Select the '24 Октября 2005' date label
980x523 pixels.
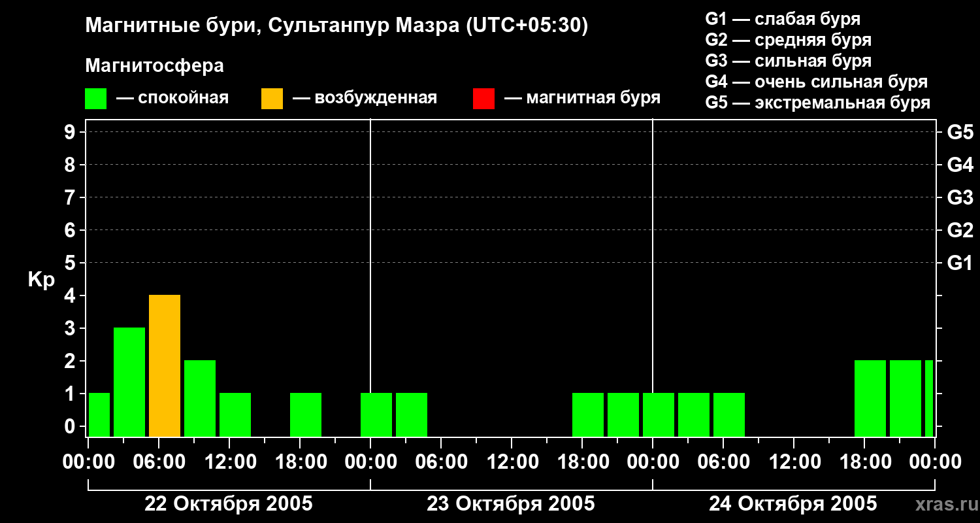(x=792, y=504)
